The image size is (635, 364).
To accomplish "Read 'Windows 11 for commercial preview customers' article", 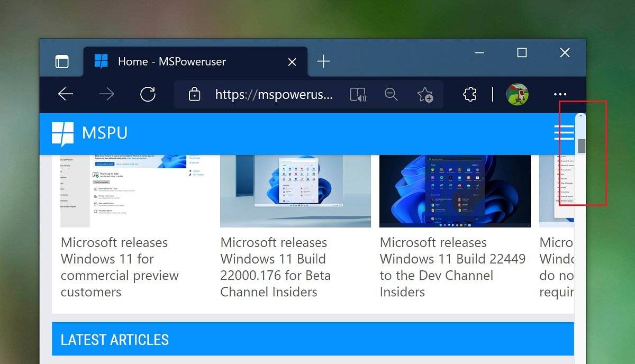I will (x=120, y=267).
